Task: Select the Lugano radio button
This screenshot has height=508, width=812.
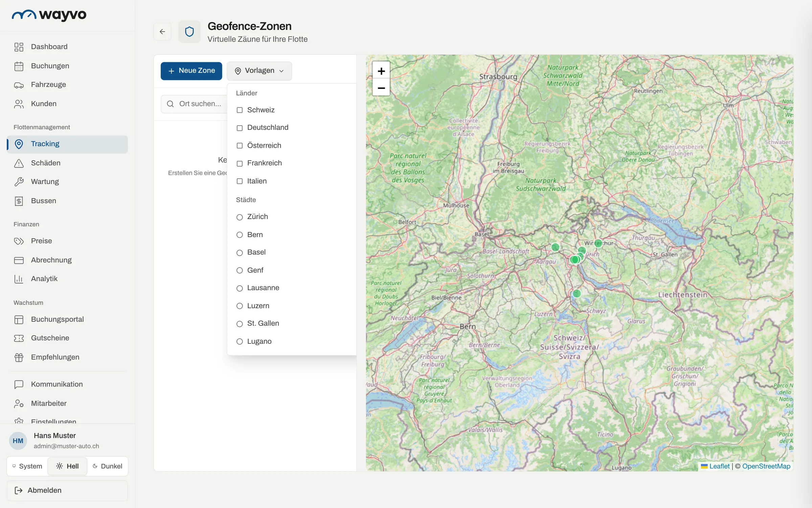Action: point(240,341)
